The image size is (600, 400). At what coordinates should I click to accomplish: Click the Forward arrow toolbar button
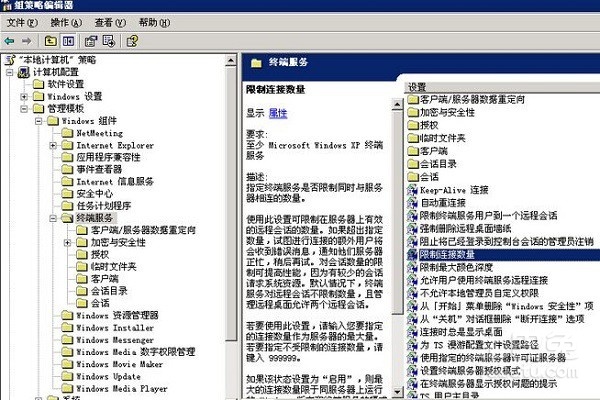tap(27, 41)
